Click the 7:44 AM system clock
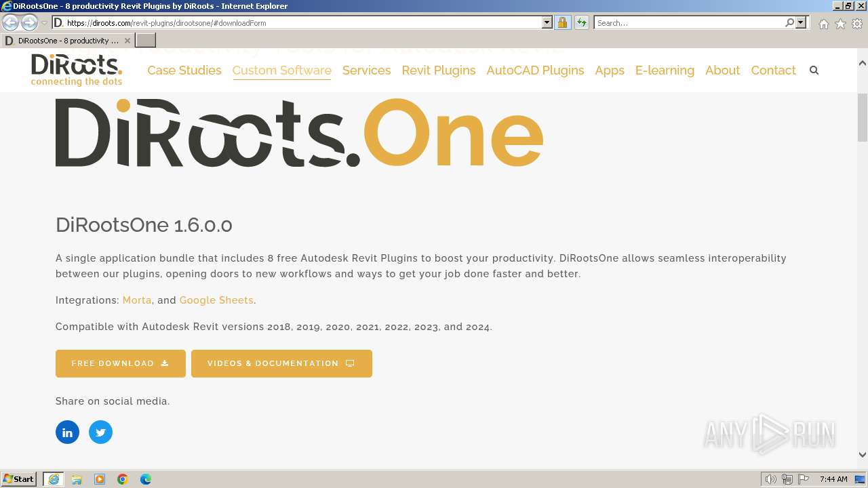Image resolution: width=868 pixels, height=488 pixels. pyautogui.click(x=833, y=479)
